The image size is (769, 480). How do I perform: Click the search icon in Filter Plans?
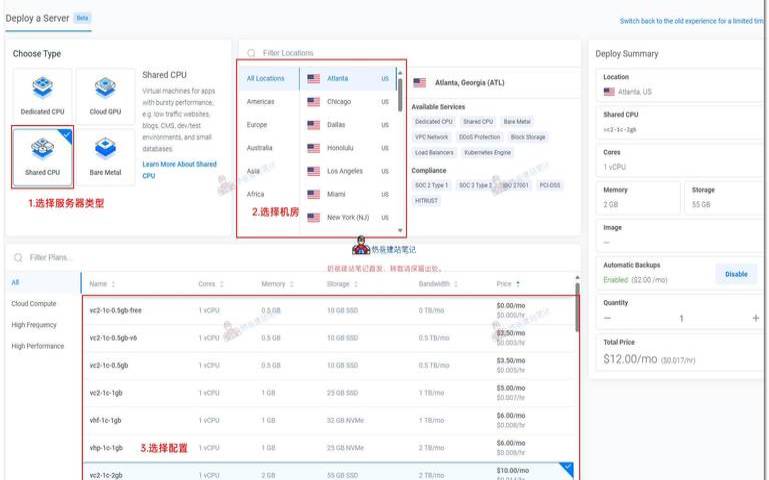pos(18,257)
